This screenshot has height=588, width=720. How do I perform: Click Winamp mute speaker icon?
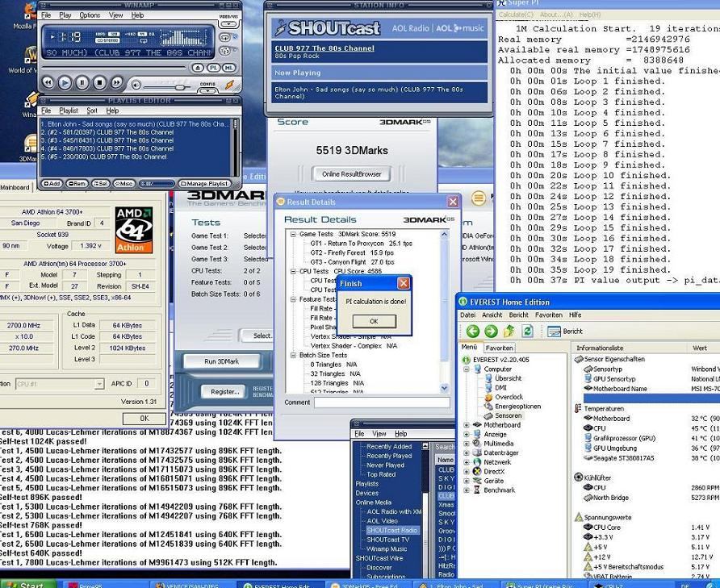click(136, 85)
